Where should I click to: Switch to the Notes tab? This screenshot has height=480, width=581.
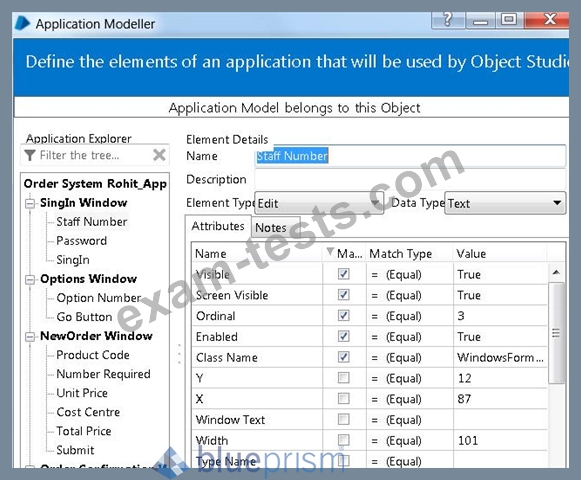click(271, 227)
